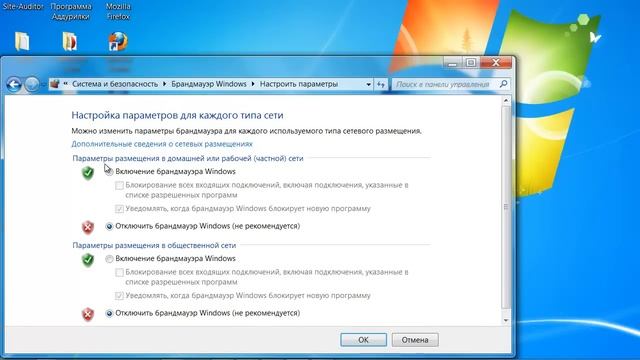Screen dimensions: 640x360
Task: Click red shield icon in home network section
Action: (88, 227)
